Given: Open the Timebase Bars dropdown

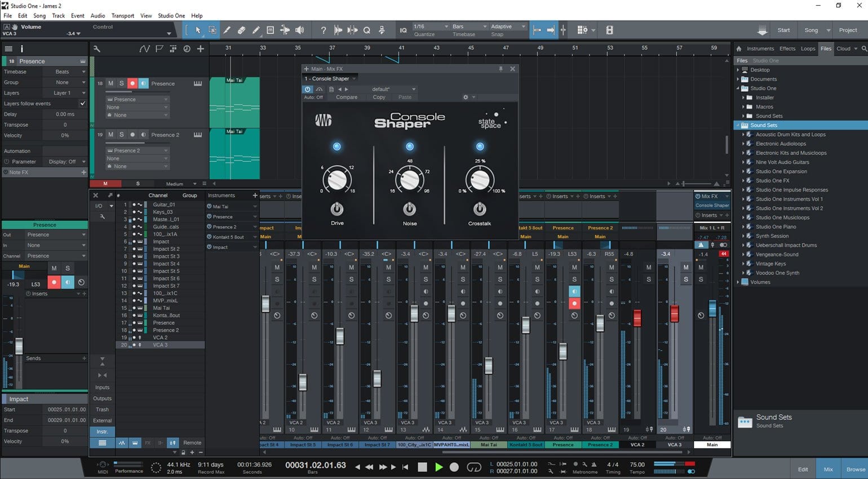Looking at the screenshot, I should (x=470, y=26).
